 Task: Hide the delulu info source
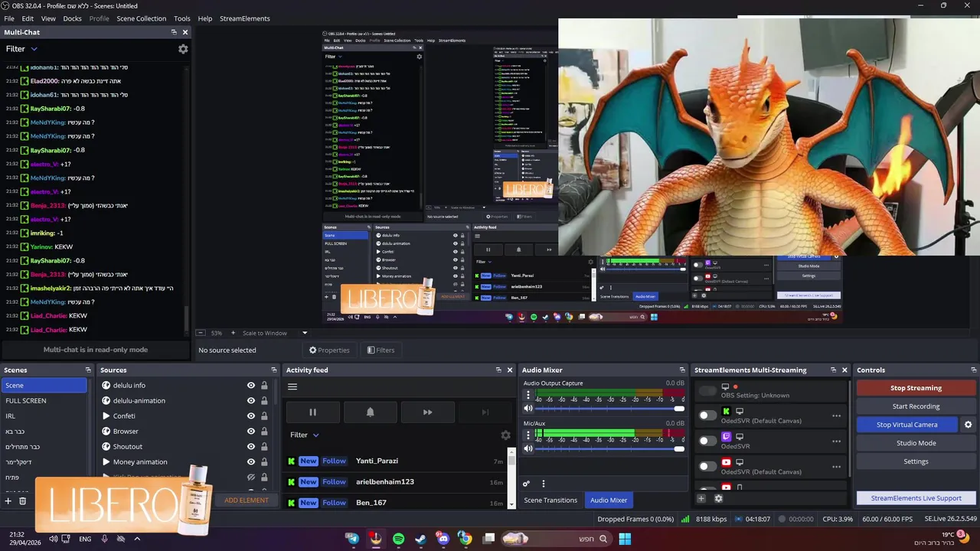(250, 386)
